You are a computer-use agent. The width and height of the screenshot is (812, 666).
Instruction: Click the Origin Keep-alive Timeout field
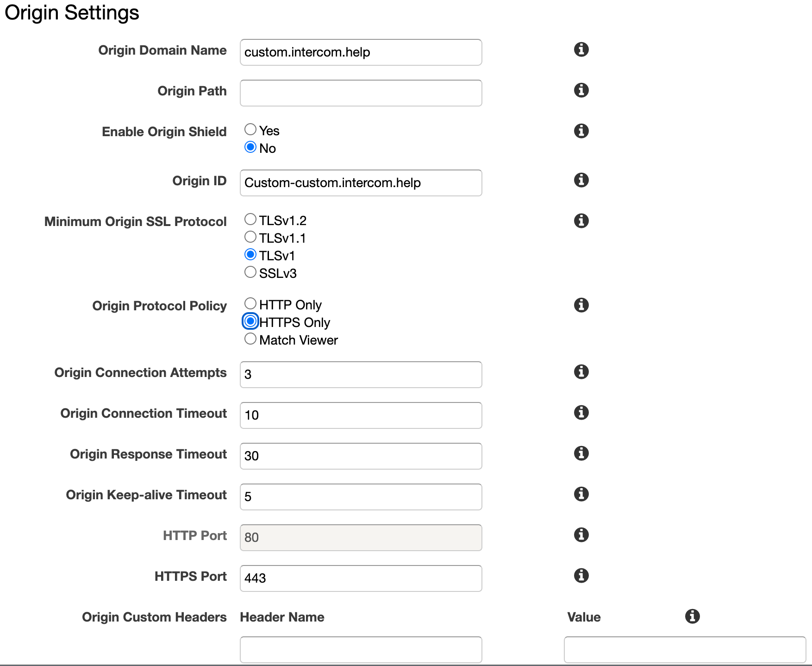click(361, 497)
